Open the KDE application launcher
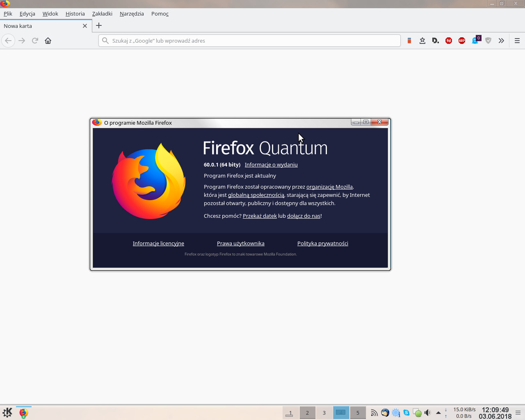 tap(7, 412)
